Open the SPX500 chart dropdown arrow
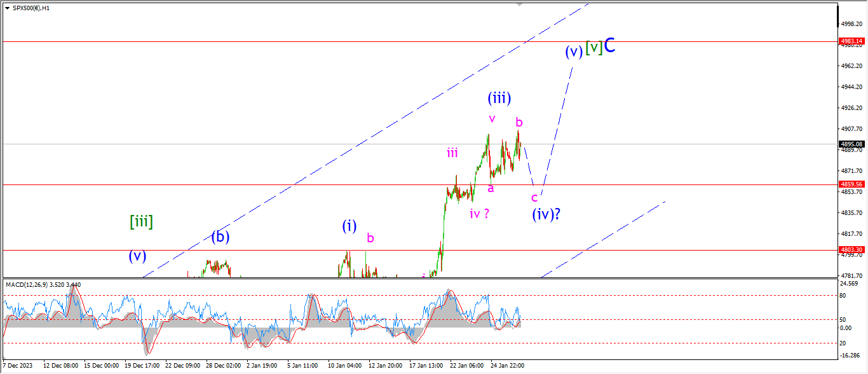Image resolution: width=868 pixels, height=374 pixels. 7,8
